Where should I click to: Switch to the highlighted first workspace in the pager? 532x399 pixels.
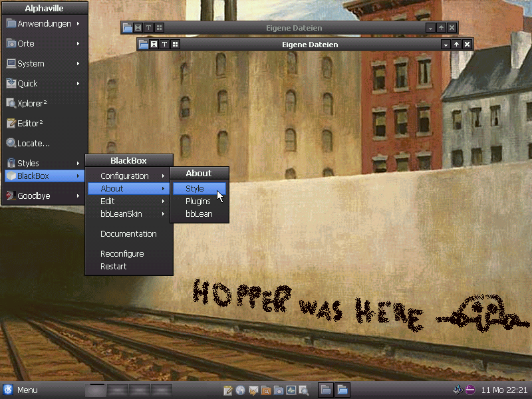point(96,390)
